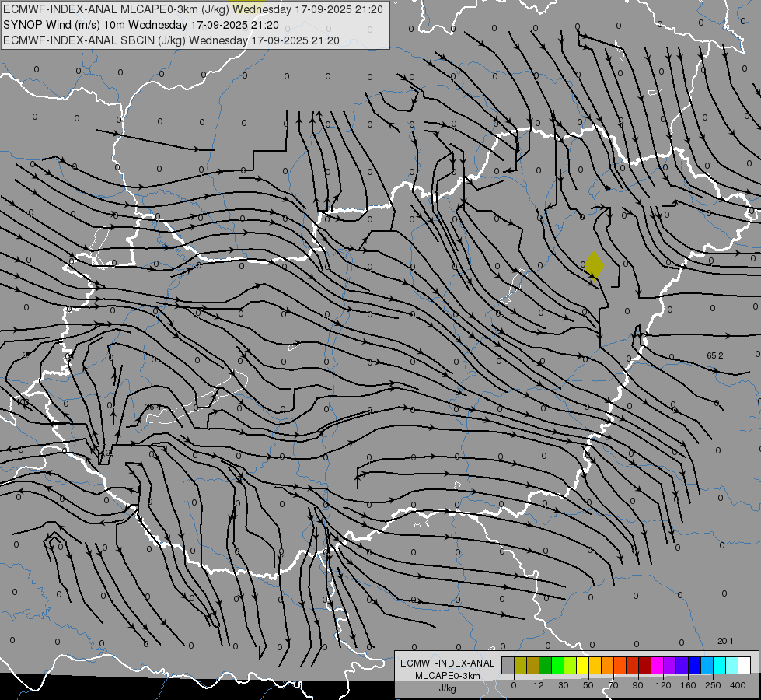Select the white swatch in the legend

tap(744, 666)
